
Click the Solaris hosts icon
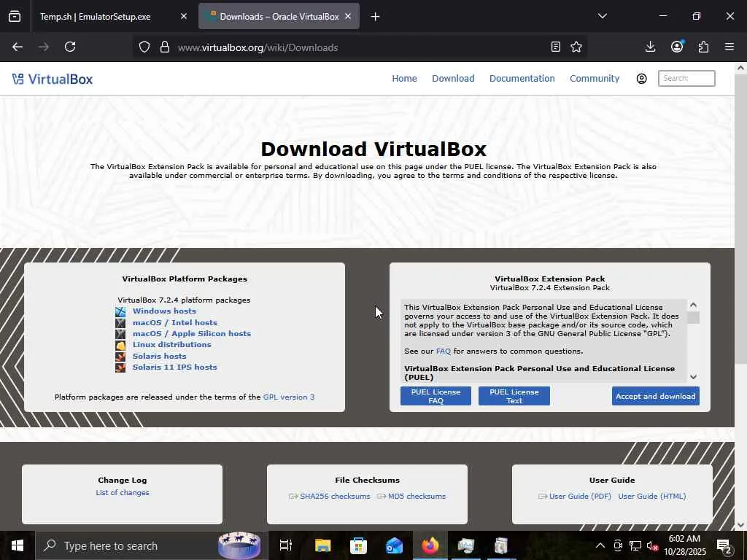click(120, 356)
